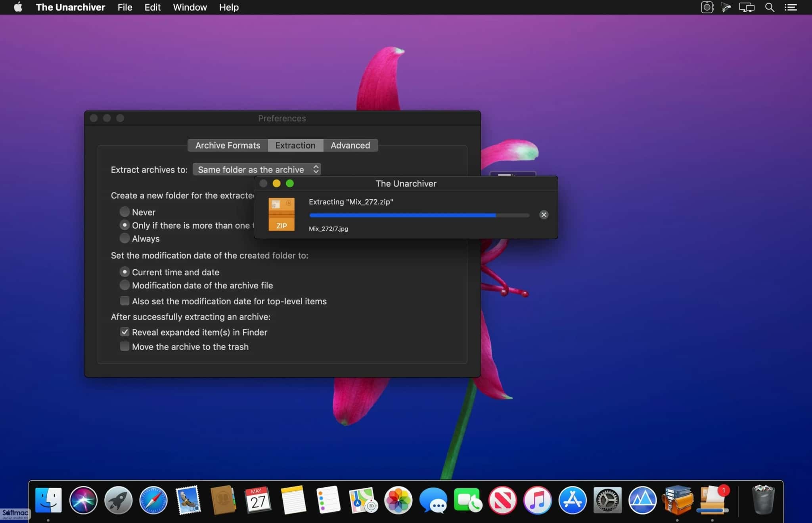812x523 pixels.
Task: Zoom The Unarchiver extraction window
Action: click(290, 183)
